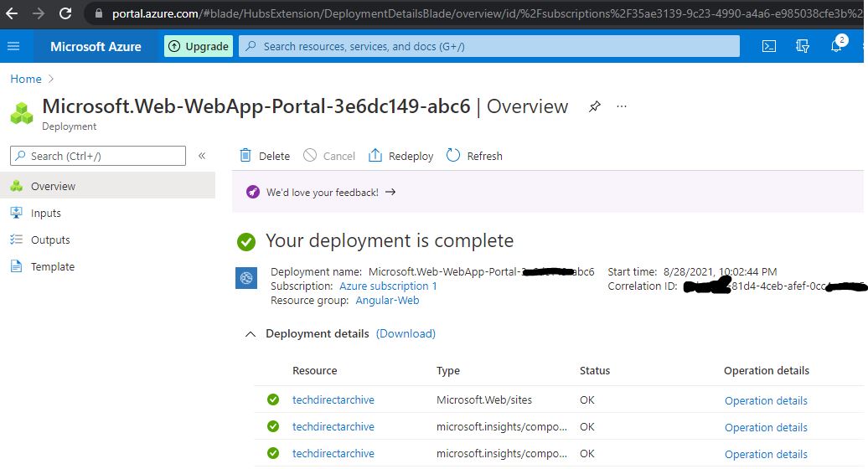Click the Delete trash icon

[245, 156]
